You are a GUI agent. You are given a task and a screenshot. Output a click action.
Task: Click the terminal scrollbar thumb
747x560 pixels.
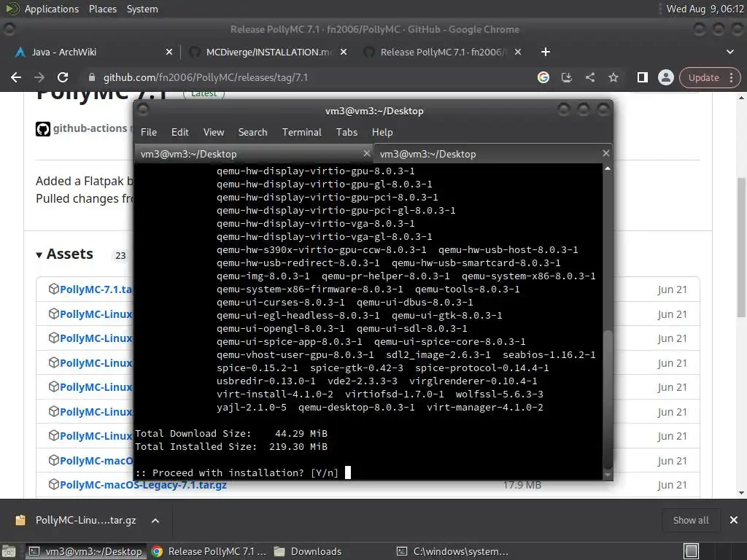coord(608,400)
